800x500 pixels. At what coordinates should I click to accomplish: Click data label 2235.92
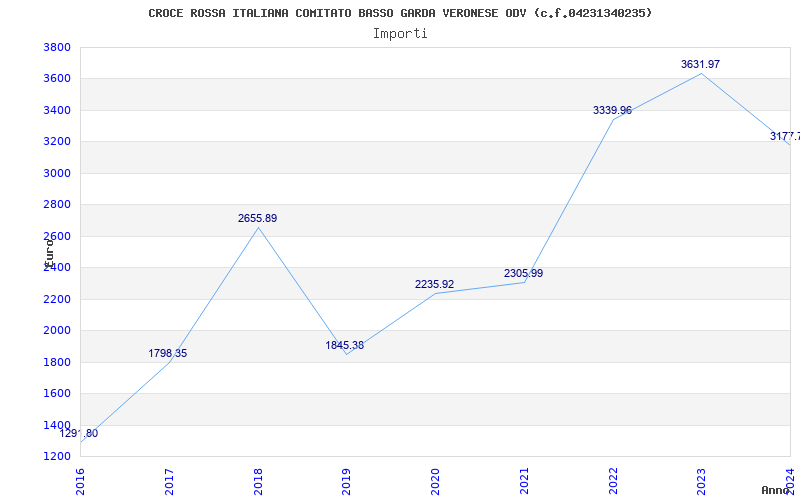(x=434, y=285)
